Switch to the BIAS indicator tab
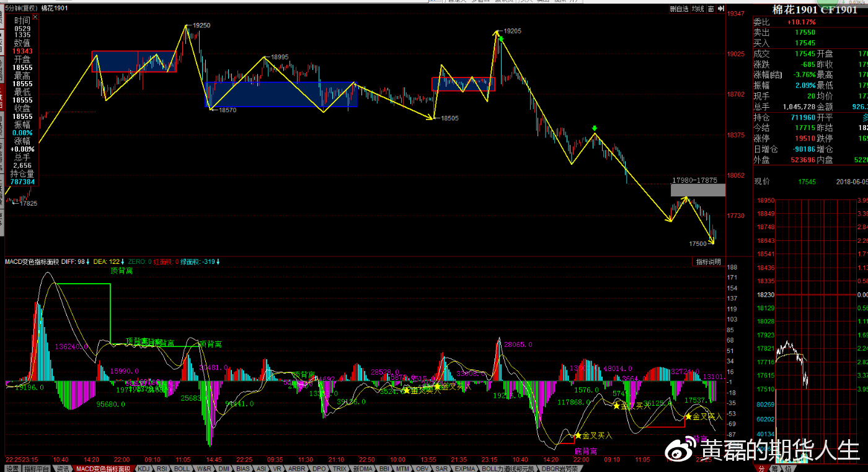 pyautogui.click(x=244, y=468)
